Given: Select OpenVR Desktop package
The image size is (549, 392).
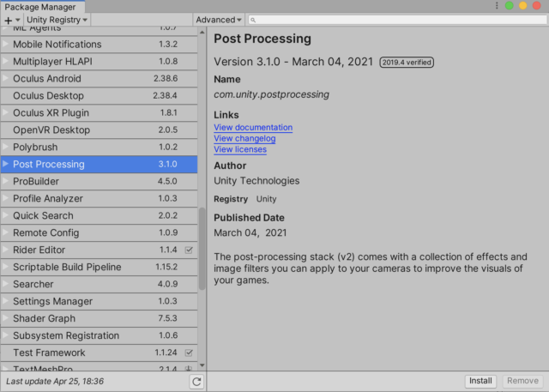Looking at the screenshot, I should [x=100, y=130].
